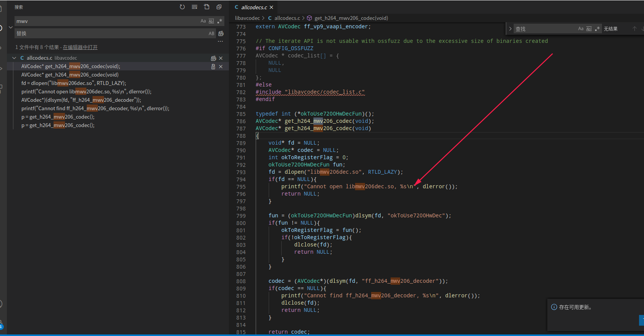Open the search details ellipsis toggle
Viewport: 644px width, 336px height.
(220, 41)
